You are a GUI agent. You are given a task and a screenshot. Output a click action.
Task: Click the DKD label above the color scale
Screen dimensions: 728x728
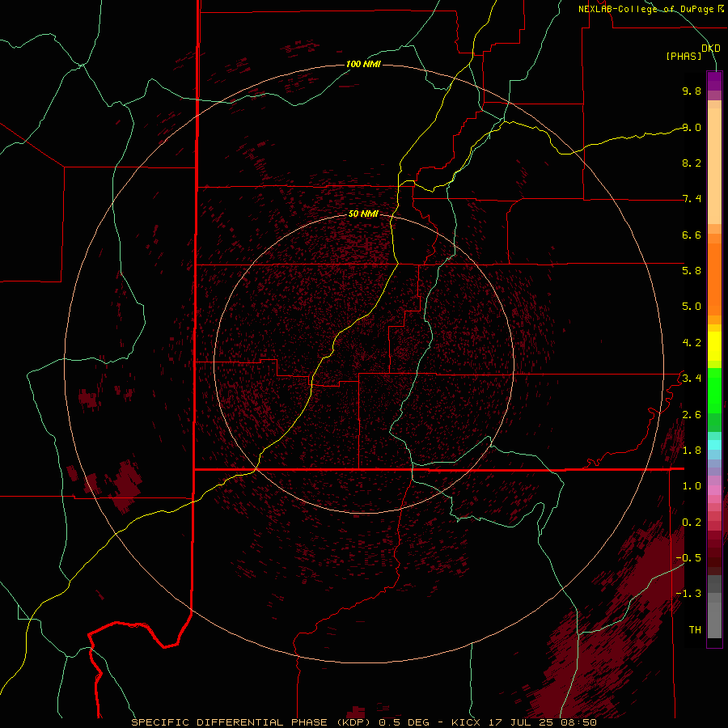pyautogui.click(x=711, y=49)
